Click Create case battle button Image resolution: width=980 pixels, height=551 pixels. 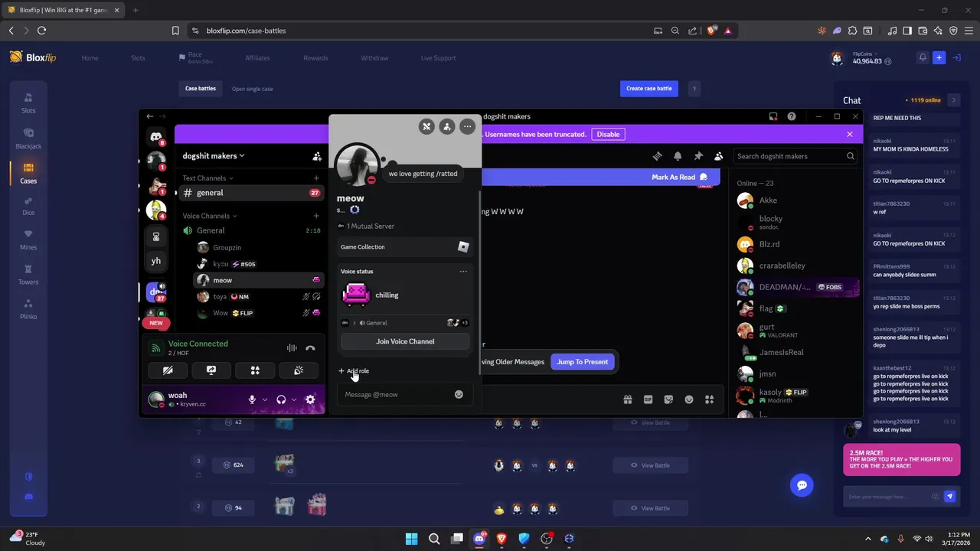(649, 89)
